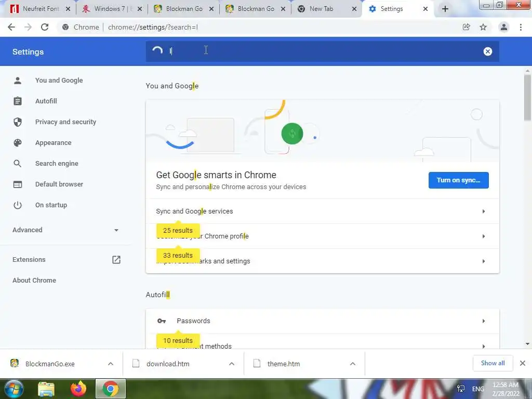Click the You and Google person icon
Viewport: 532px width, 399px height.
(x=18, y=81)
